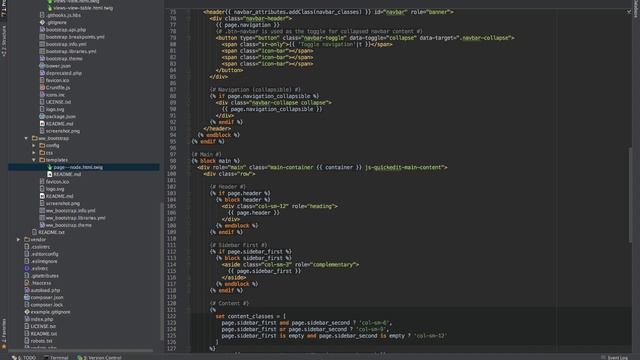
Task: Select README.txt above the vendor folder
Action: (x=51, y=232)
